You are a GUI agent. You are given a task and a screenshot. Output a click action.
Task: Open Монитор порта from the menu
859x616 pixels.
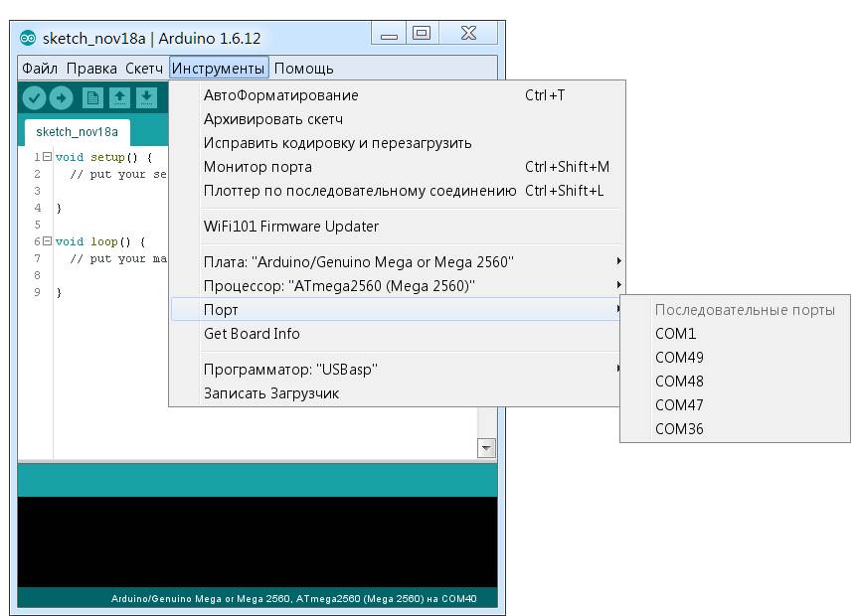(x=258, y=167)
